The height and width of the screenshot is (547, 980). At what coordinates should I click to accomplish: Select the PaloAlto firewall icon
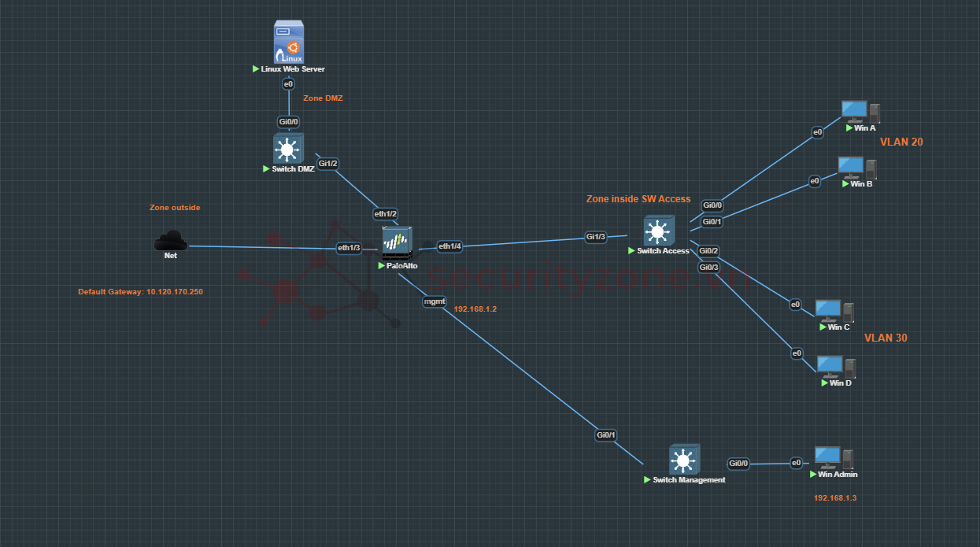click(x=398, y=242)
